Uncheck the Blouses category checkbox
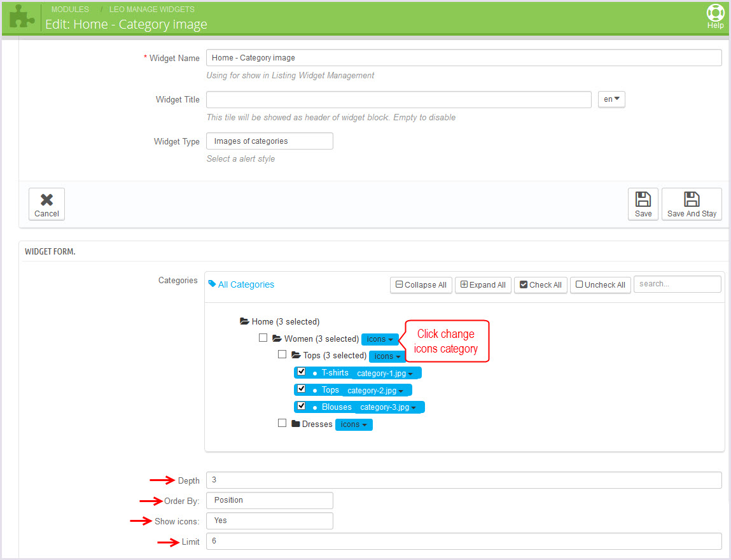This screenshot has height=560, width=731. click(302, 407)
